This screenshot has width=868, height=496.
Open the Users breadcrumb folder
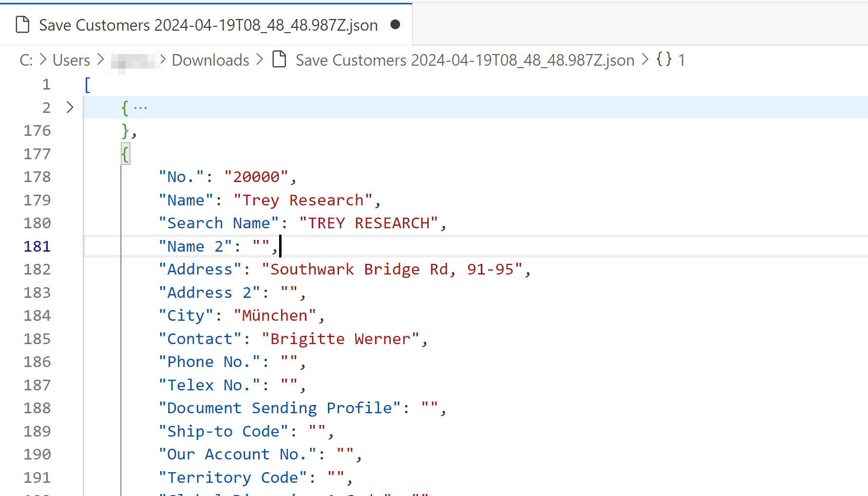tap(71, 60)
